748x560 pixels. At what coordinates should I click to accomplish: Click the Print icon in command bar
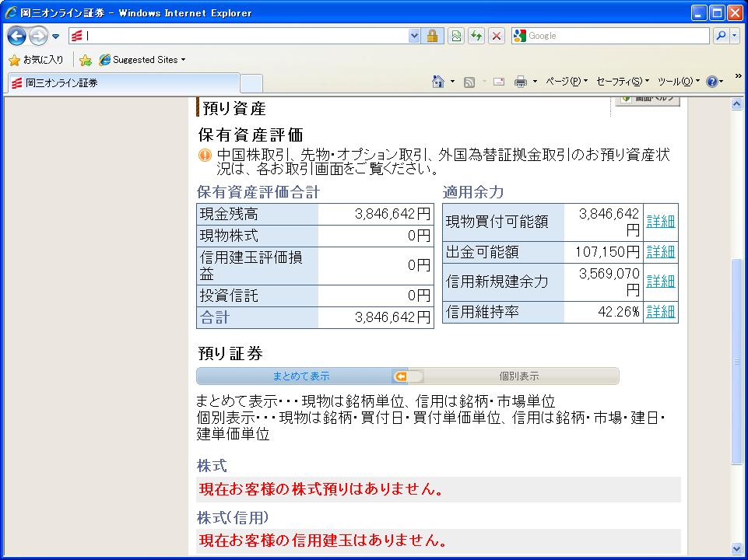521,81
